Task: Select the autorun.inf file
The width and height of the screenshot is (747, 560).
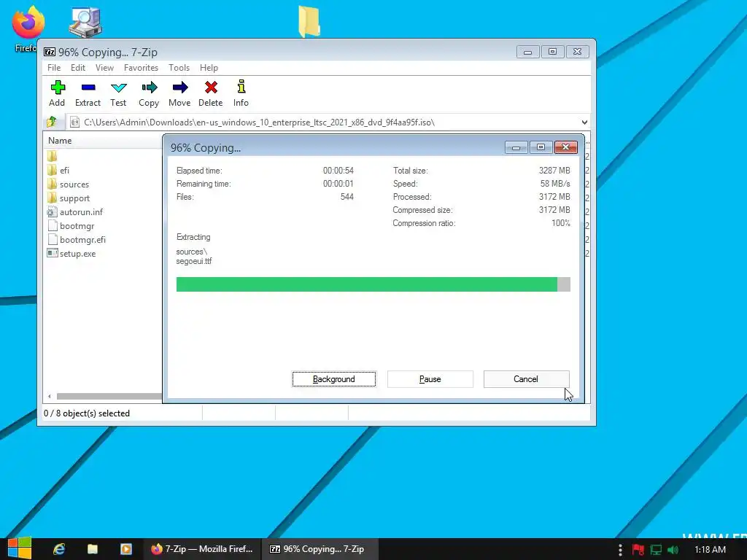Action: (x=81, y=212)
